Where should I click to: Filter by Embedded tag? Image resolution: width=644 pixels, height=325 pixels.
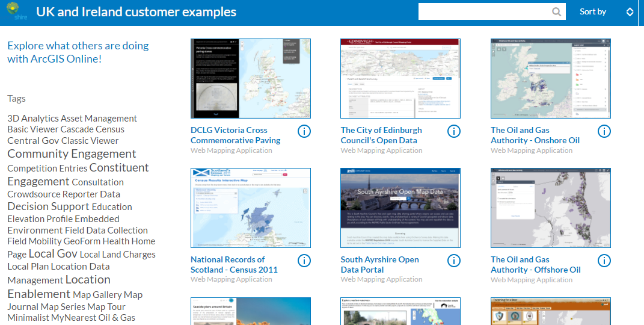(x=97, y=218)
